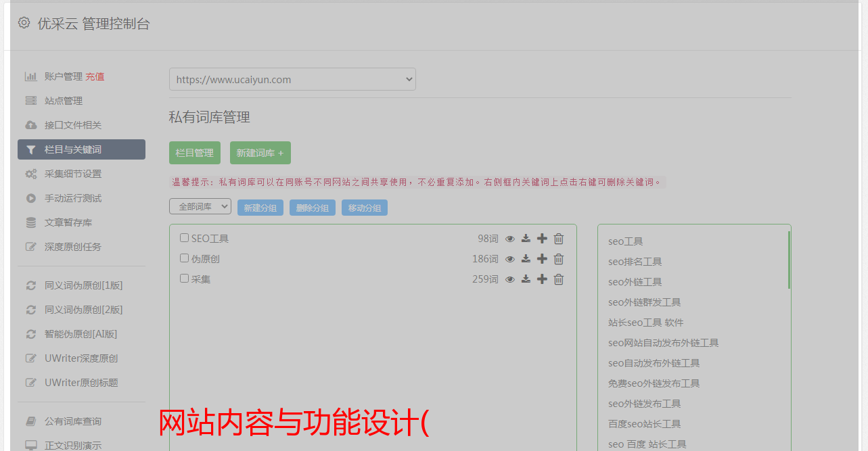Download the 伪原创 word library
The image size is (868, 451).
pos(526,259)
